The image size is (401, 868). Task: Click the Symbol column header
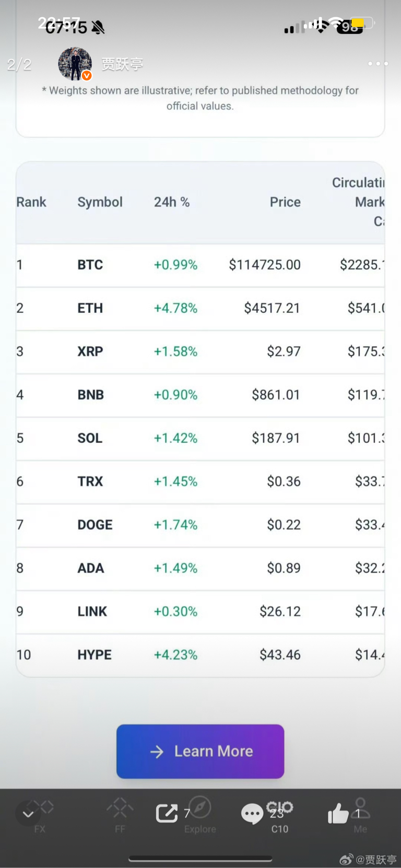pyautogui.click(x=100, y=202)
